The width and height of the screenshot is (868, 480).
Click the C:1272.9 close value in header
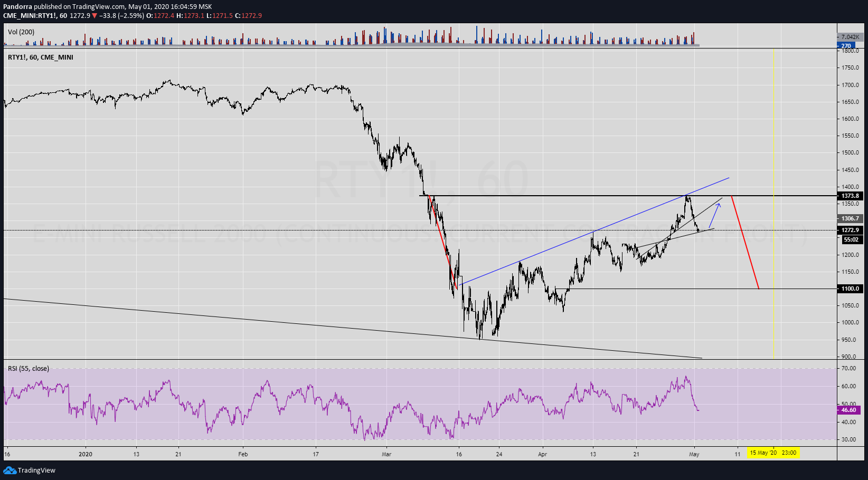[x=248, y=15]
